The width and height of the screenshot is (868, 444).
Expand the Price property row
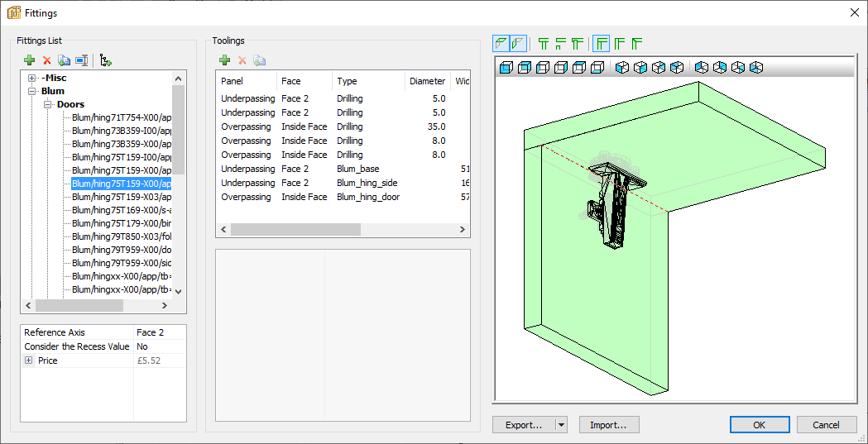[28, 360]
